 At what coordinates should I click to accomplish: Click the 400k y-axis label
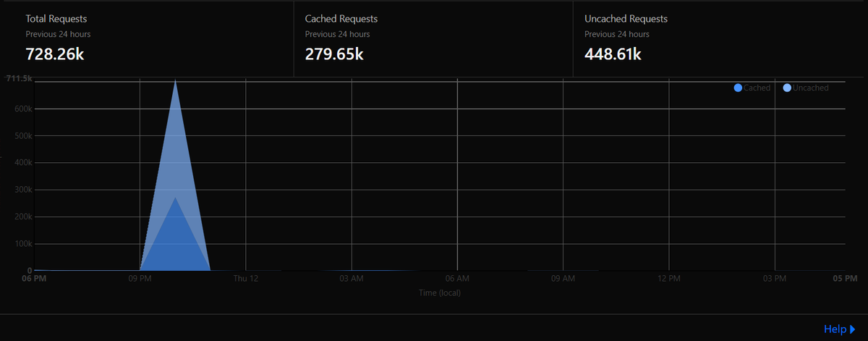[x=23, y=163]
